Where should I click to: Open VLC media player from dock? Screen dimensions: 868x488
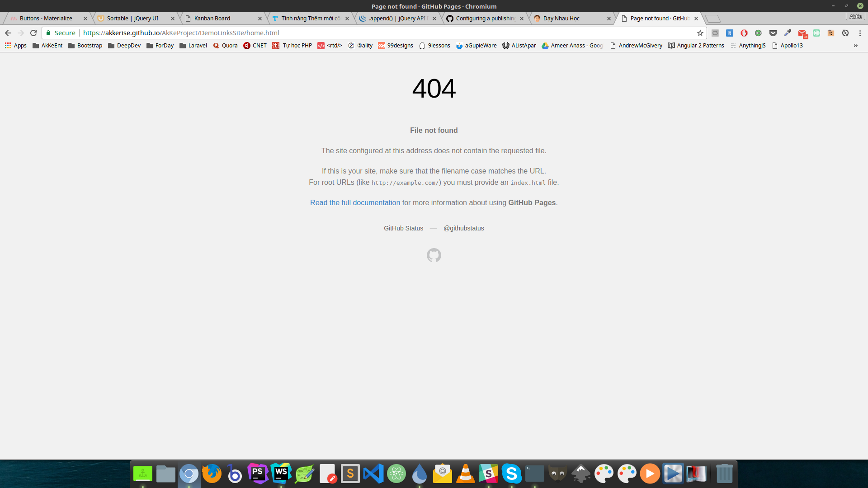465,474
